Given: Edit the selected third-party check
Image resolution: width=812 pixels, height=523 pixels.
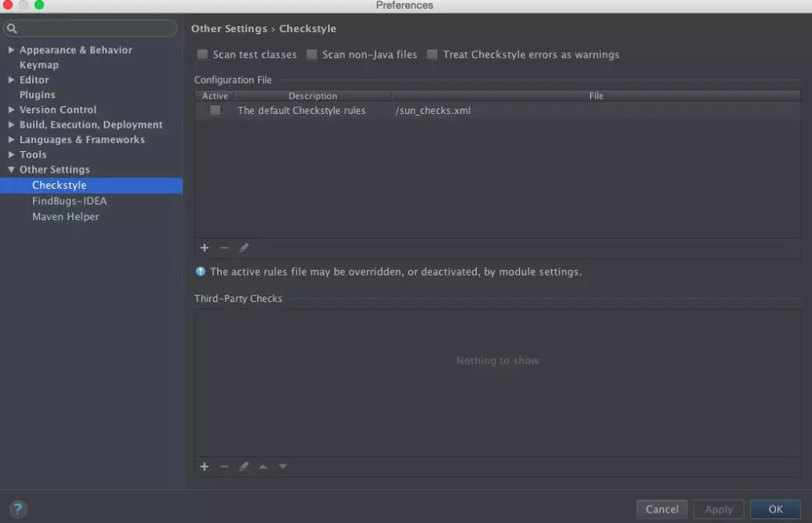Looking at the screenshot, I should coord(244,467).
